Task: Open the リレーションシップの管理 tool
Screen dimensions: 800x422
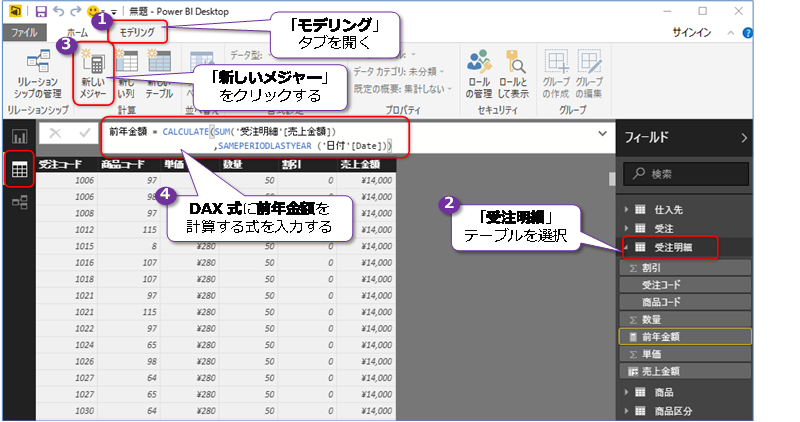Action: [38, 75]
